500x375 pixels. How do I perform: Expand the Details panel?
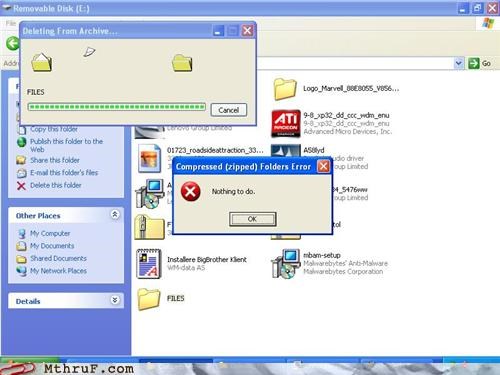[x=115, y=300]
